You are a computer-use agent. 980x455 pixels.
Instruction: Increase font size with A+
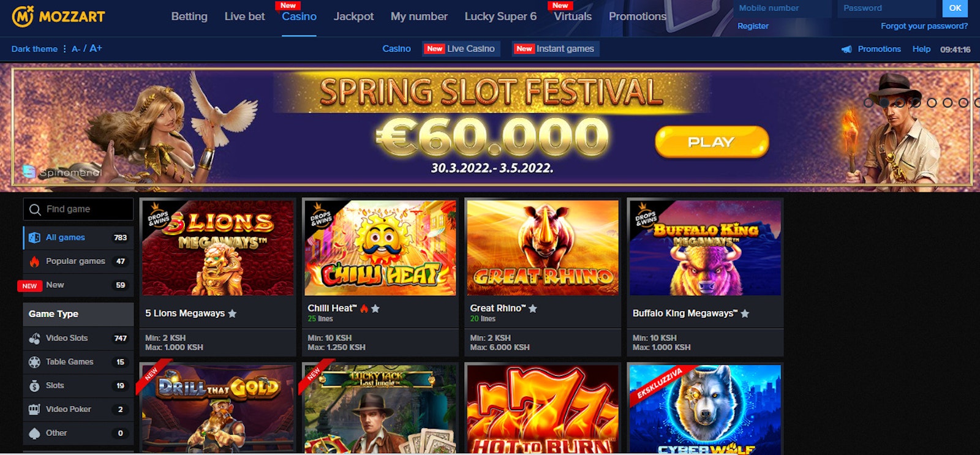96,48
